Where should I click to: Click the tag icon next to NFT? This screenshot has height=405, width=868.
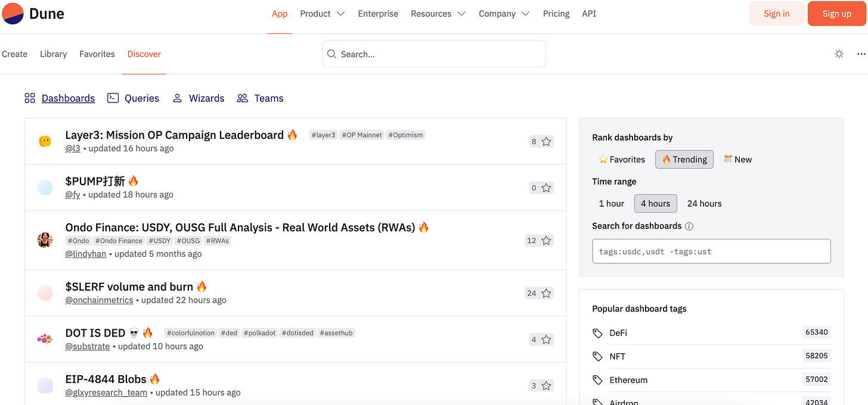tap(597, 356)
